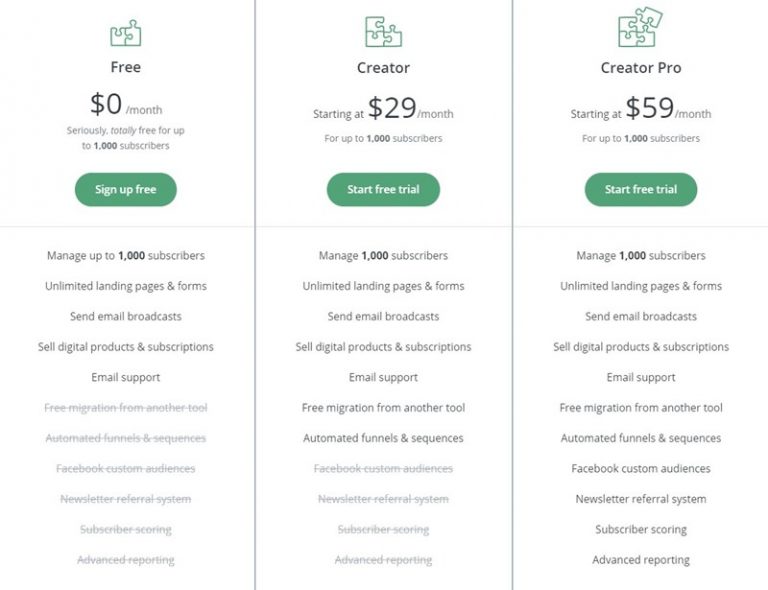768x590 pixels.
Task: Click the $59 per month price
Action: point(667,109)
